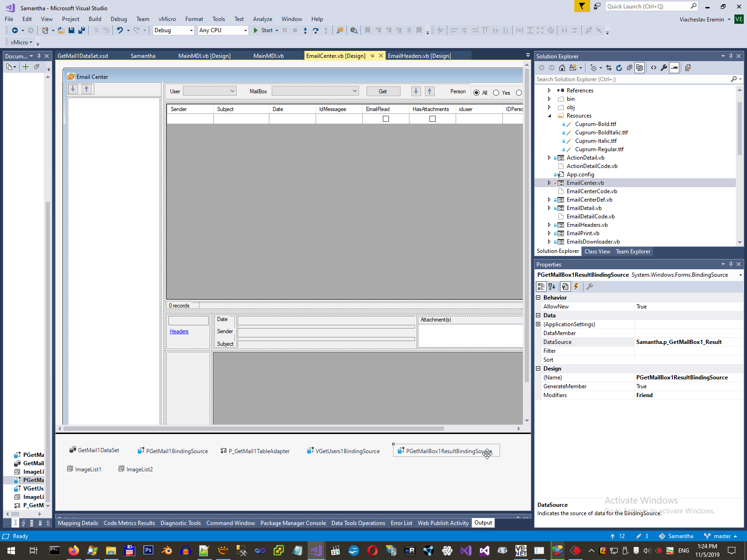Click the View Code icon in Solution Explorer
Viewport: 747px width, 560px height.
[x=654, y=68]
